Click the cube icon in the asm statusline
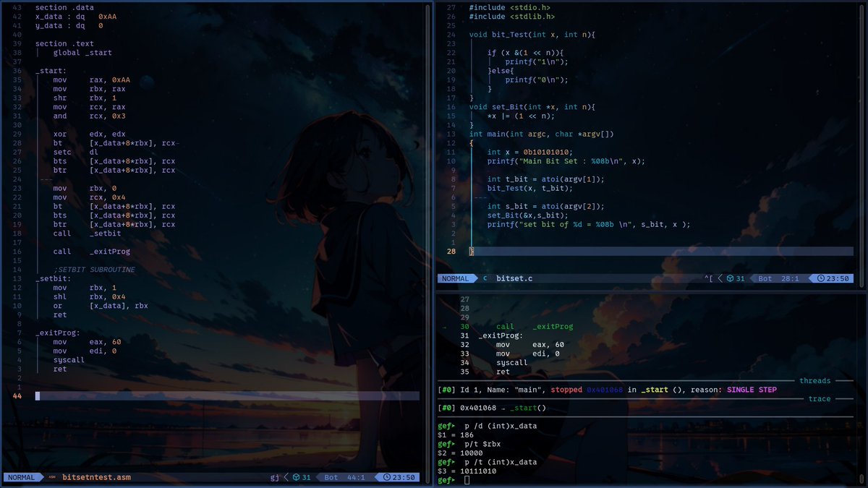This screenshot has width=868, height=488. [297, 477]
